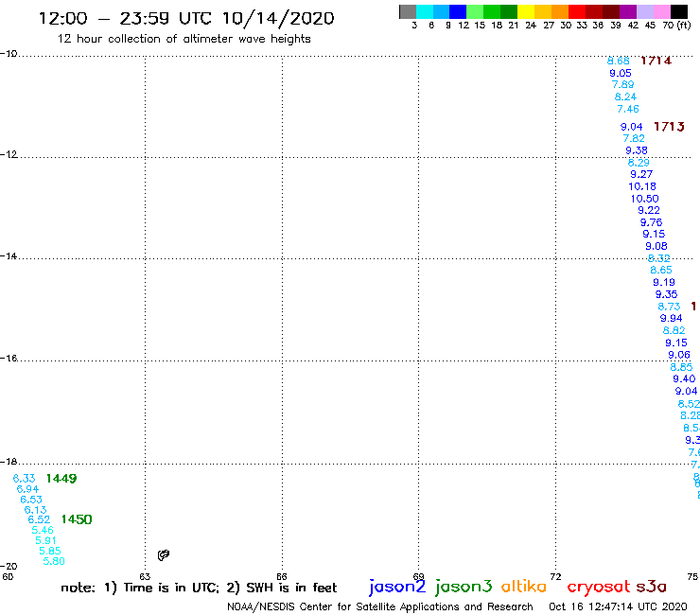Click the wave height value 10.50

644,199
